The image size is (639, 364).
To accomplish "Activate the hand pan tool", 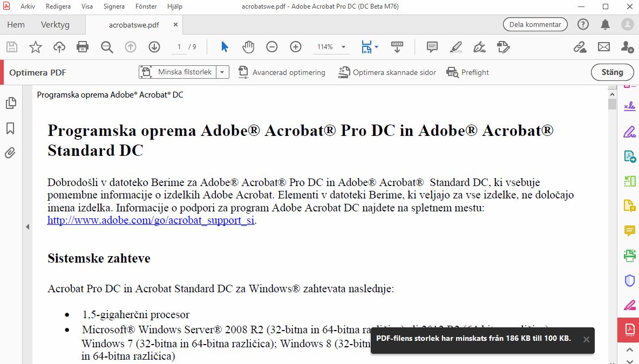I will pyautogui.click(x=248, y=47).
